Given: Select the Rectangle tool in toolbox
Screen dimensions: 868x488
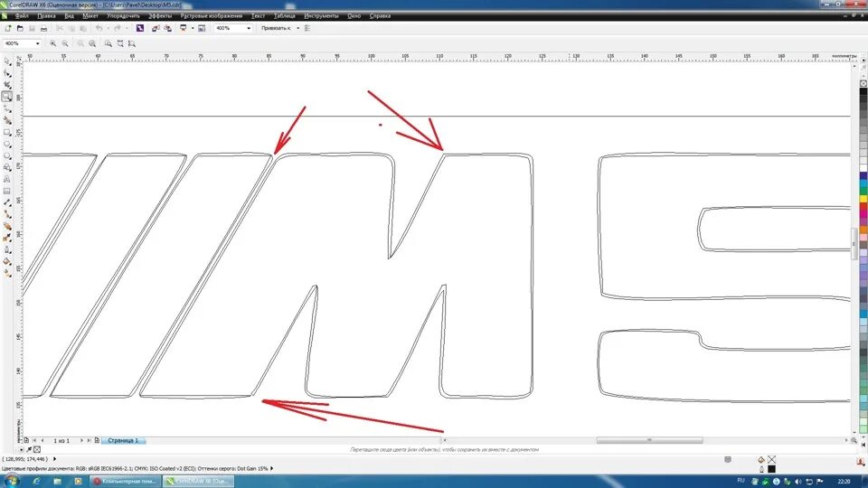Looking at the screenshot, I should pyautogui.click(x=7, y=132).
